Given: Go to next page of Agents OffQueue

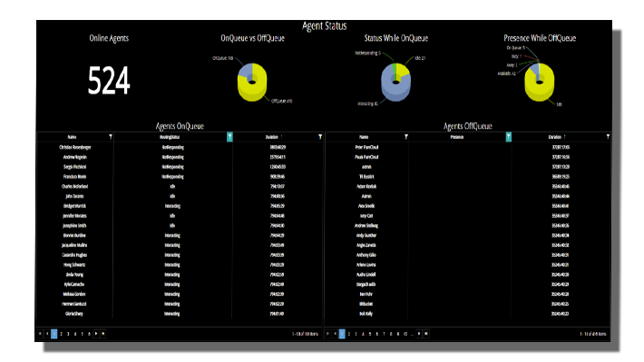Looking at the screenshot, I should pyautogui.click(x=419, y=334).
